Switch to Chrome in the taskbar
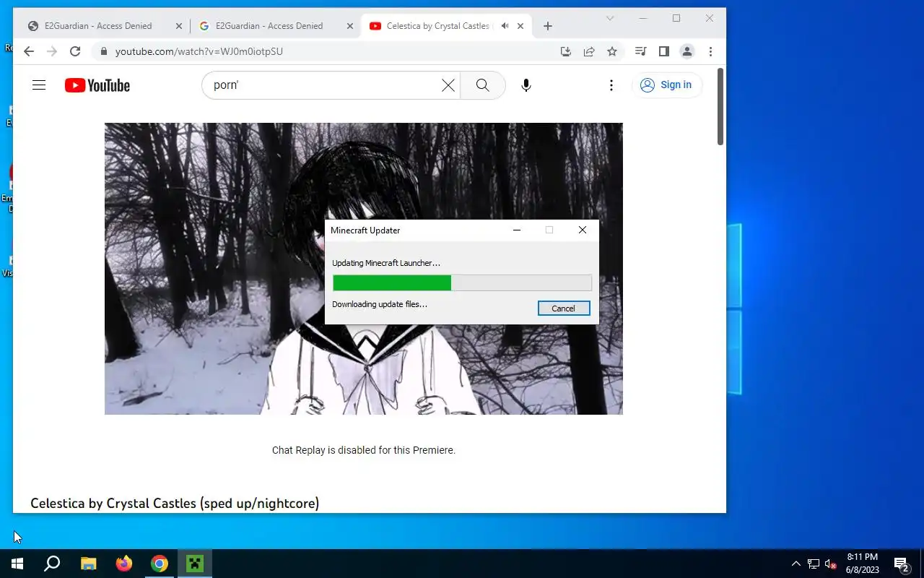 160,564
